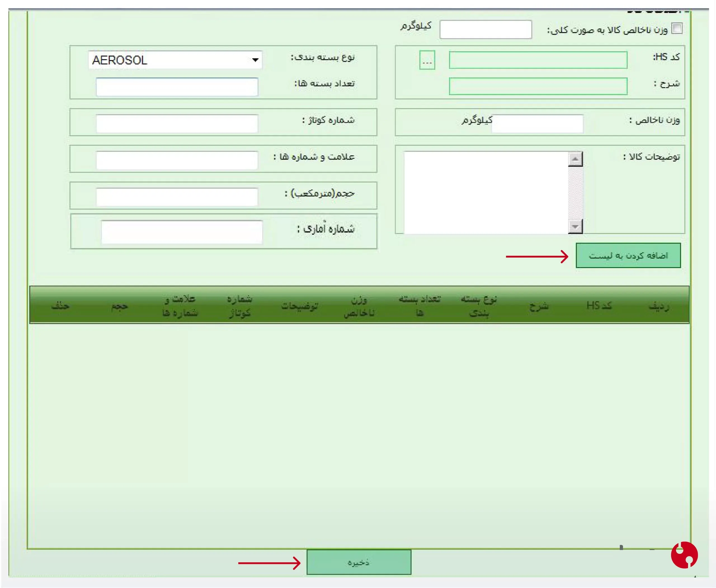
Task: Open the HS code lookup '...' button
Action: click(x=427, y=60)
